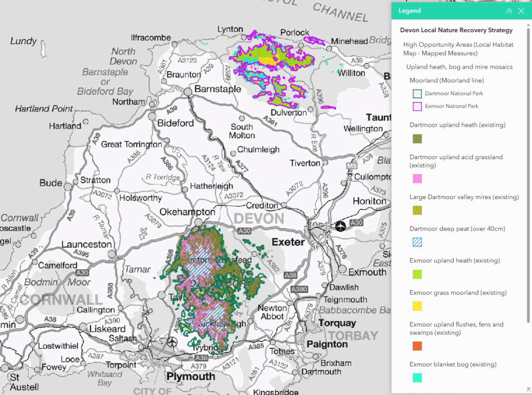Click the Exeter airport icon on map

coord(340,226)
